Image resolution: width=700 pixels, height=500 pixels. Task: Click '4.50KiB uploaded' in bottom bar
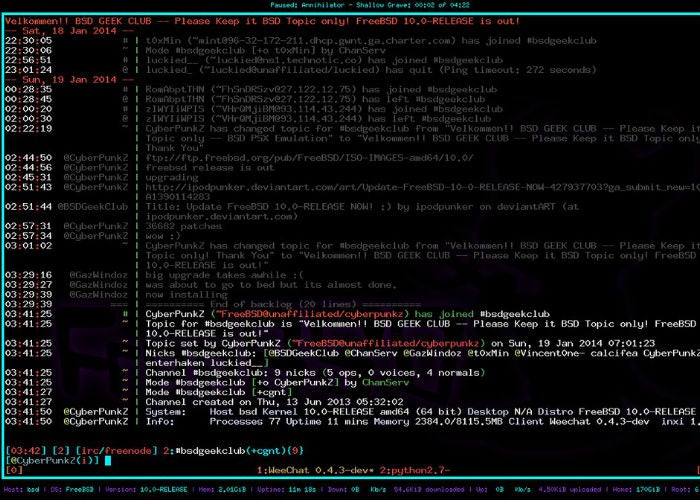point(570,490)
